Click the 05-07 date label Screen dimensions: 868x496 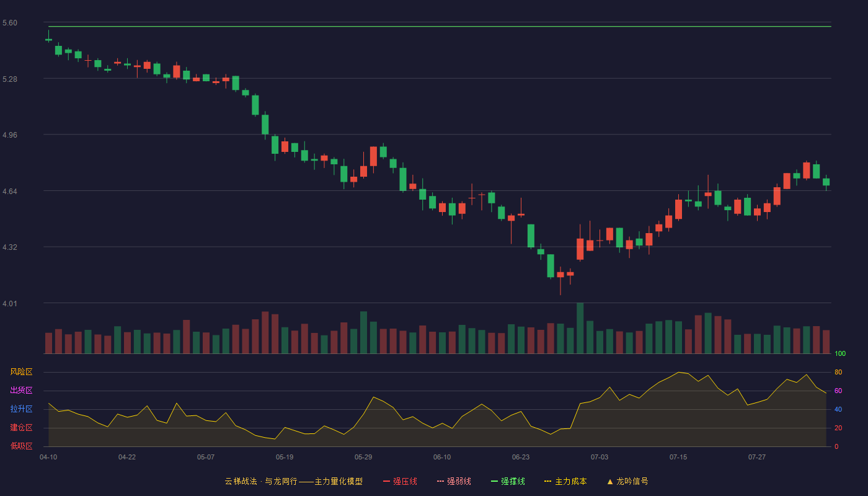206,457
